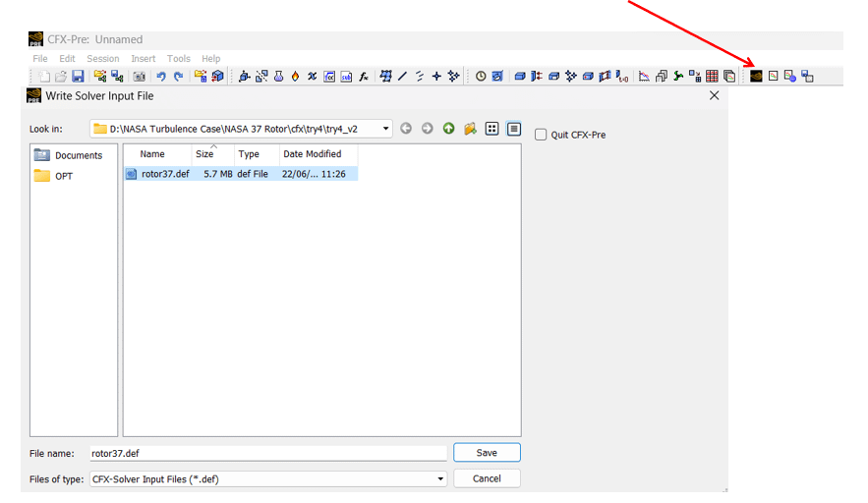Click the Expression alpha box icon

[x=329, y=77]
